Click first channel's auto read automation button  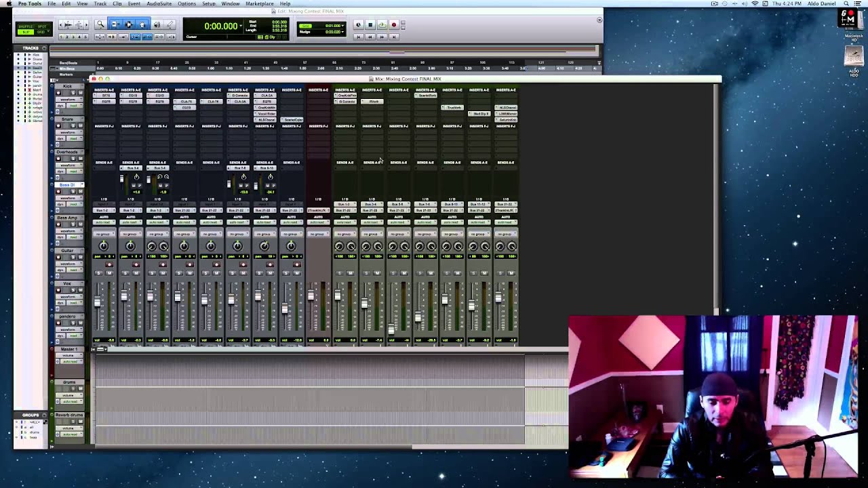point(104,222)
